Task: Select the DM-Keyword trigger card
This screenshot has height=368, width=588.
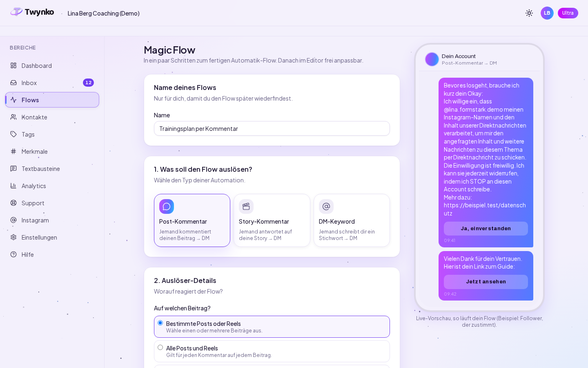Action: pyautogui.click(x=352, y=220)
